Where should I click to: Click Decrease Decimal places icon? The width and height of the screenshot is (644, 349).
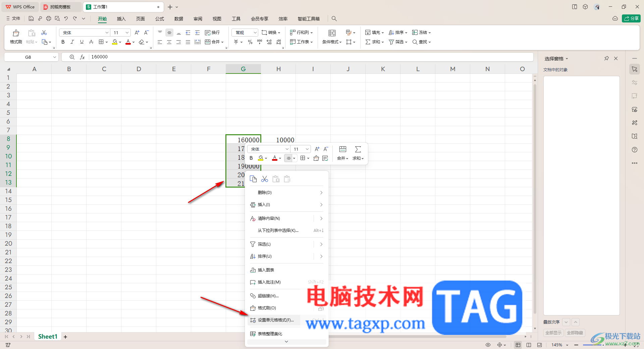point(279,42)
